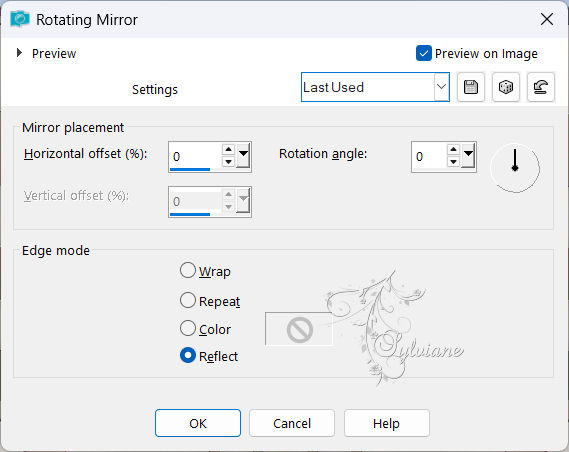Viewport: 569px width, 452px height.
Task: Open Horizontal offset slider dropdown arrow
Action: click(x=243, y=155)
